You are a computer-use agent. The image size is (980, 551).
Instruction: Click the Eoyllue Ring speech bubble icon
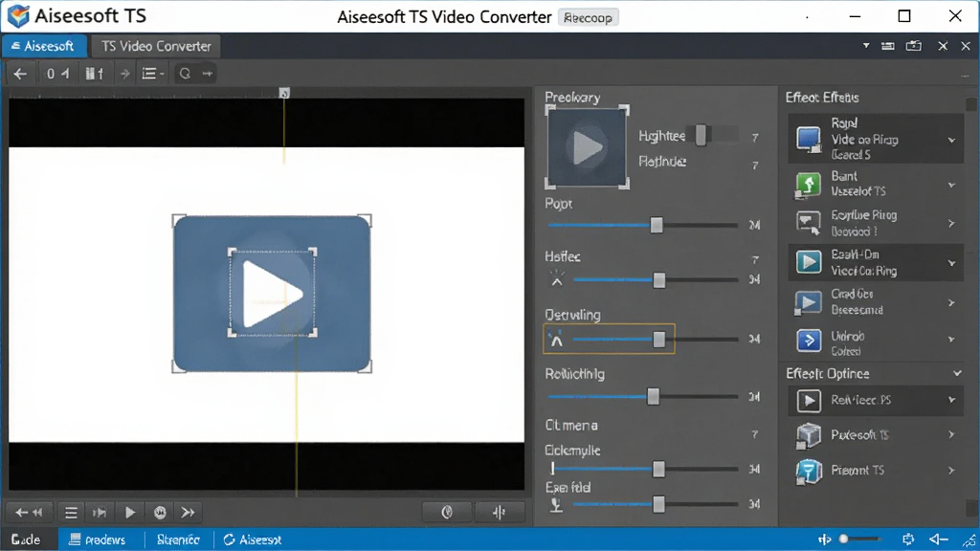click(x=808, y=223)
